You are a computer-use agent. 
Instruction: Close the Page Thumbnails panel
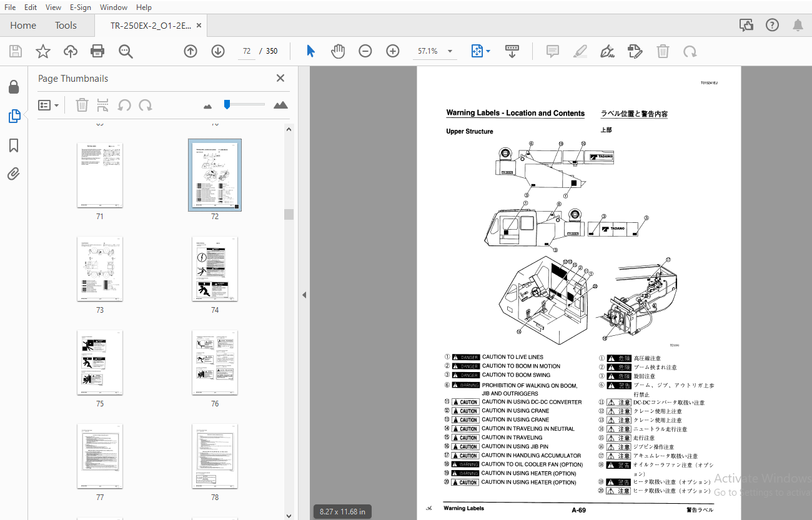(280, 78)
